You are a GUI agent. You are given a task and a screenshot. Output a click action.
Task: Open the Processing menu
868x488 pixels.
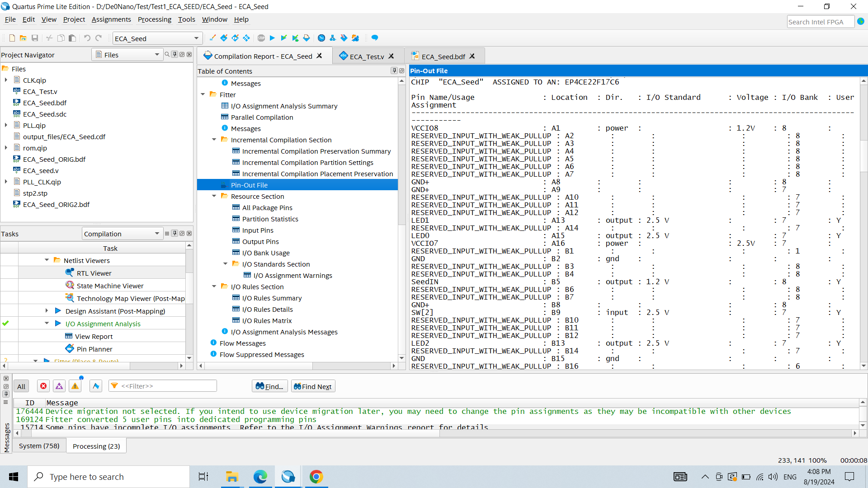click(155, 19)
